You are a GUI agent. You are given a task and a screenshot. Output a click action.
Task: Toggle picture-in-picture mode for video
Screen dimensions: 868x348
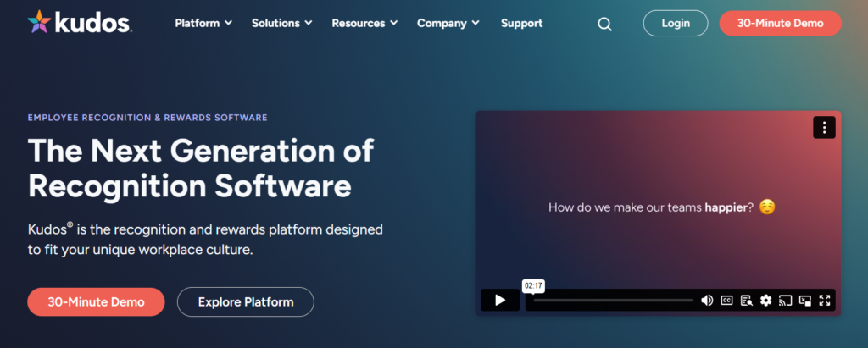coord(805,300)
